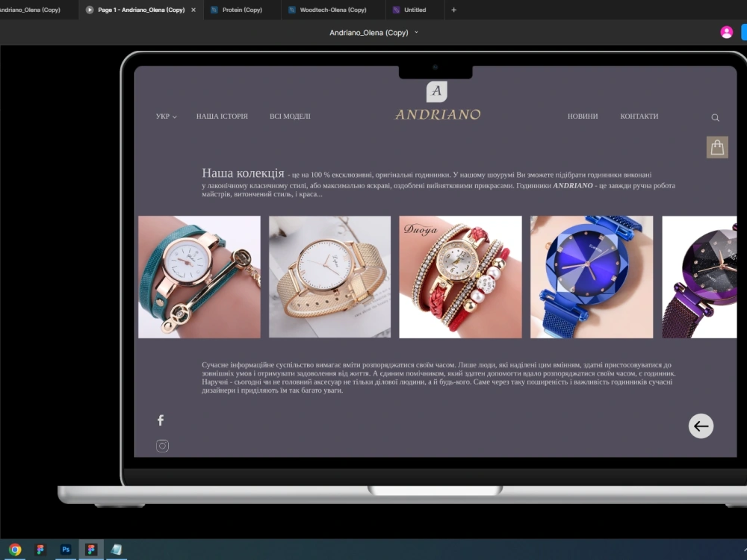Click the "Наша колекція" heading
The height and width of the screenshot is (560, 747).
click(243, 173)
